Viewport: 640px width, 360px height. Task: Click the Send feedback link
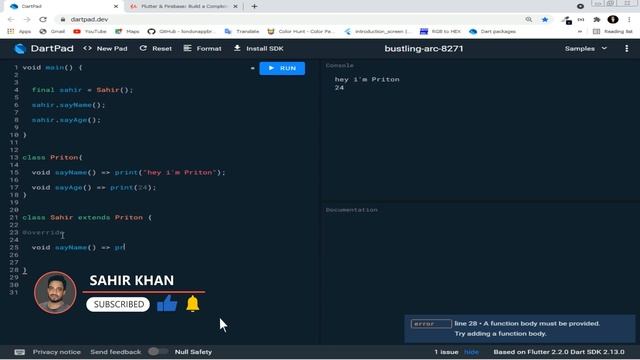point(116,352)
